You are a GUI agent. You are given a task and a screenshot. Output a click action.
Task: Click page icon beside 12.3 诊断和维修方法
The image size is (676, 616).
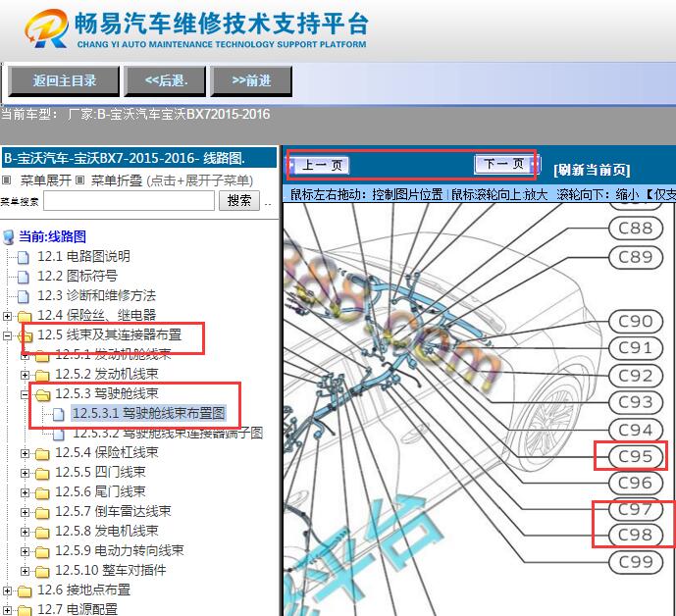click(x=24, y=296)
